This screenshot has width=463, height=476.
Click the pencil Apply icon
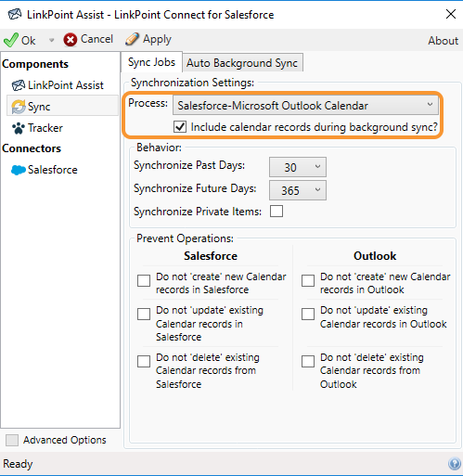(132, 39)
